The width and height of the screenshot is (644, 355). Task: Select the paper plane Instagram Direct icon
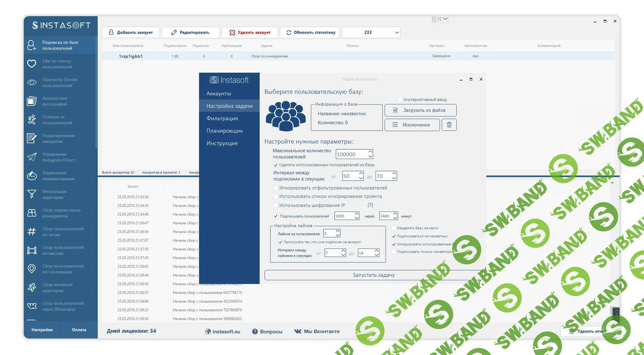coord(32,157)
